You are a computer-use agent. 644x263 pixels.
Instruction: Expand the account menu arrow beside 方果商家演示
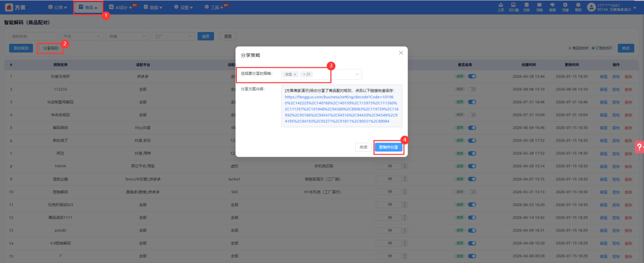[x=635, y=8]
